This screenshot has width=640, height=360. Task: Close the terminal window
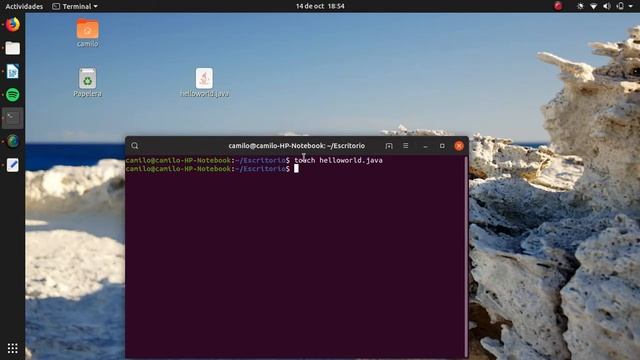pos(459,146)
